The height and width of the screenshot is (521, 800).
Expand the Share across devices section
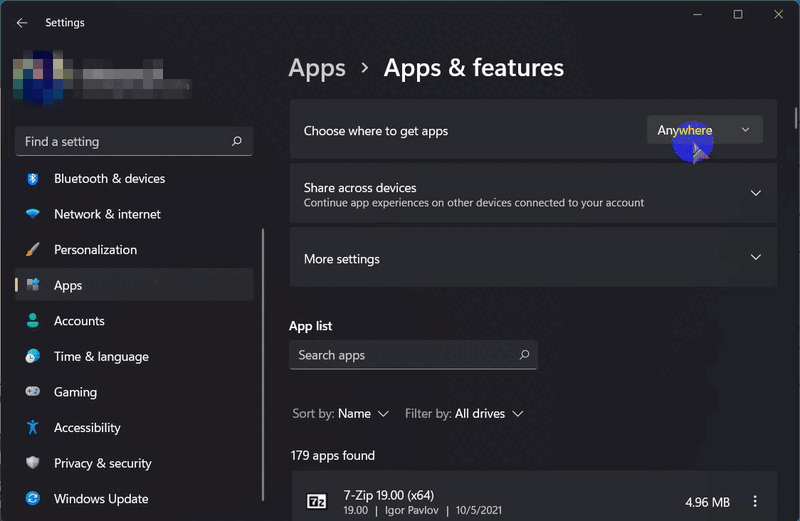(x=756, y=194)
